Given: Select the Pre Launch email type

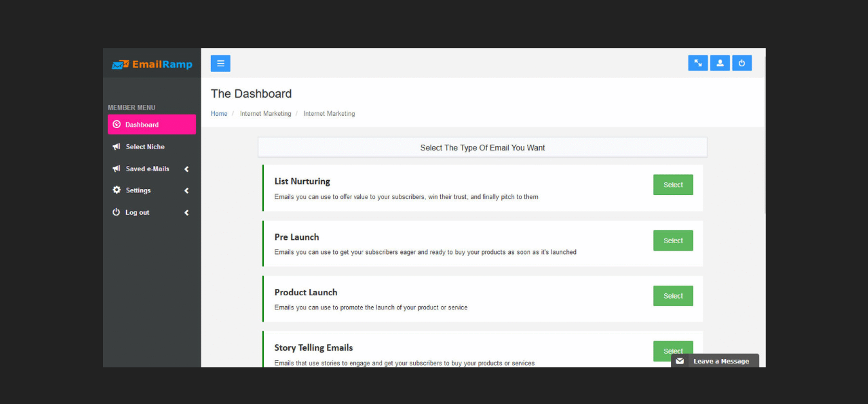Looking at the screenshot, I should tap(673, 241).
